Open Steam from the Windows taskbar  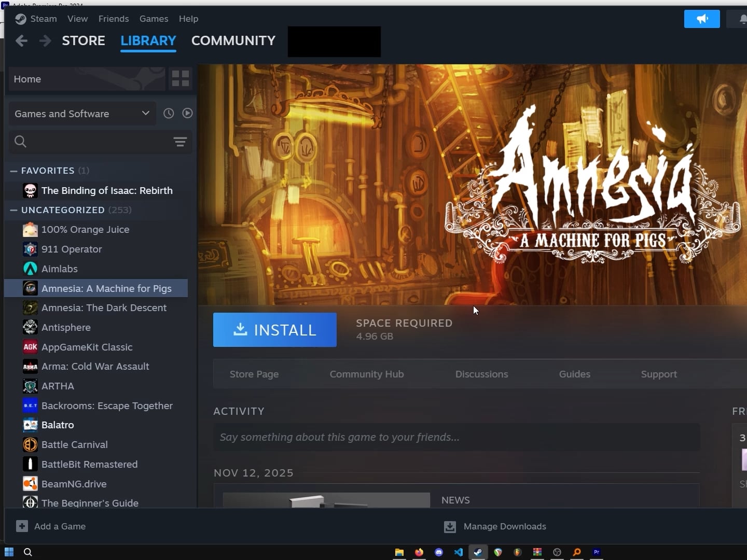point(478,552)
